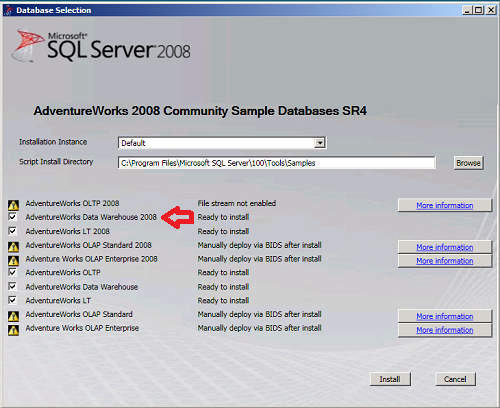Click the warning icon beside AdventureWorks OLAP Standard 2008
Screen dimensions: 500x408
[x=13, y=247]
